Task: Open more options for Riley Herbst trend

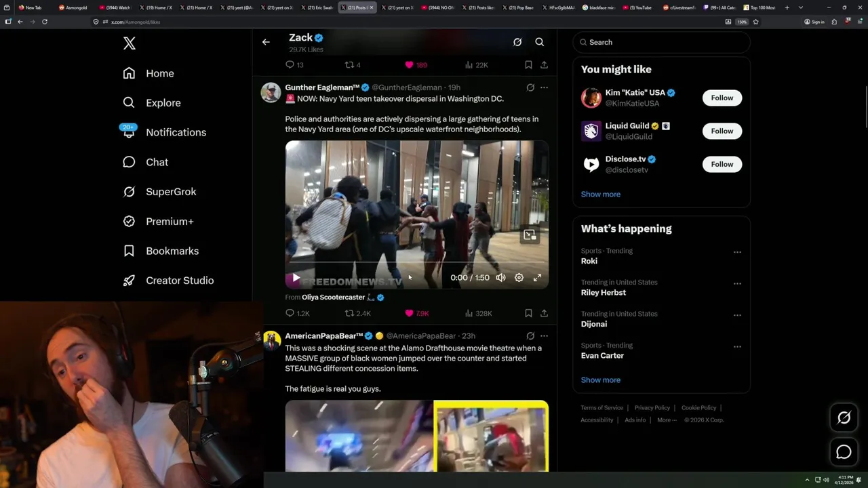Action: click(737, 283)
